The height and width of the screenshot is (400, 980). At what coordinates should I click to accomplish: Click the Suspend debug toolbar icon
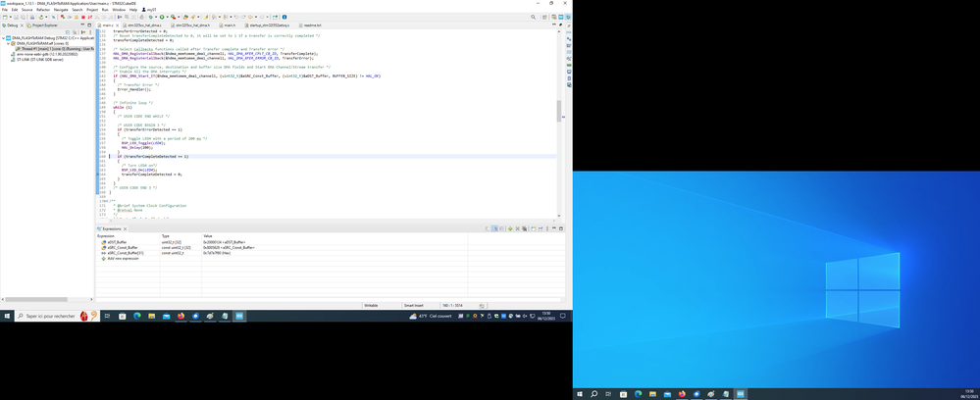click(x=77, y=17)
